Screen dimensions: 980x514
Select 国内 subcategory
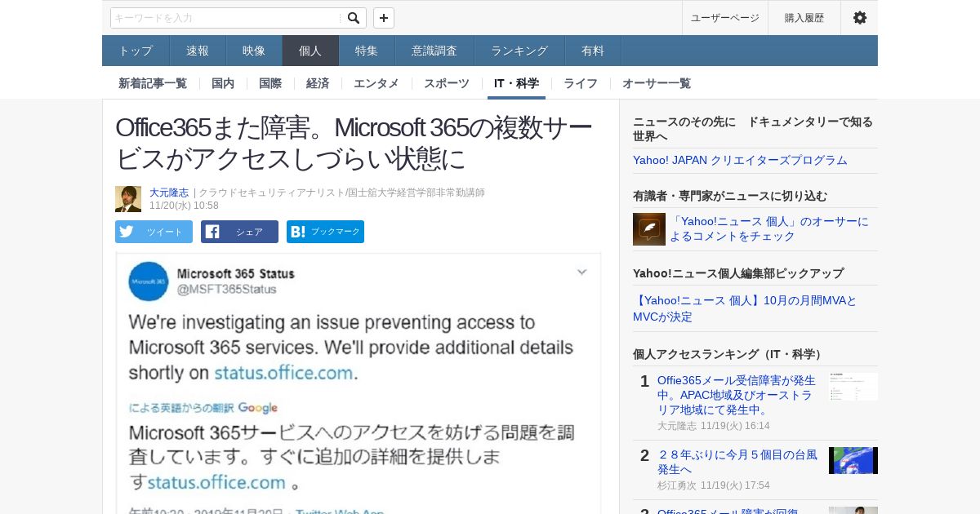[223, 83]
